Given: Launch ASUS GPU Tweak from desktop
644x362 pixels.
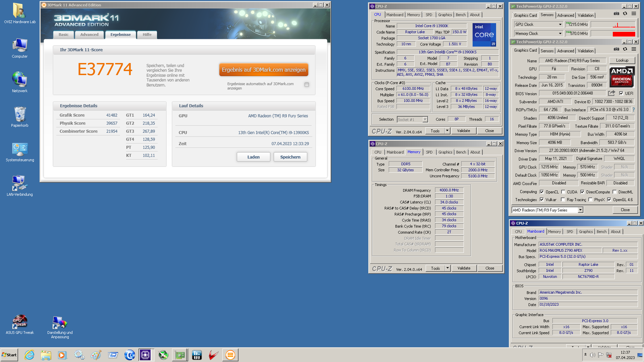Looking at the screenshot, I should click(19, 324).
